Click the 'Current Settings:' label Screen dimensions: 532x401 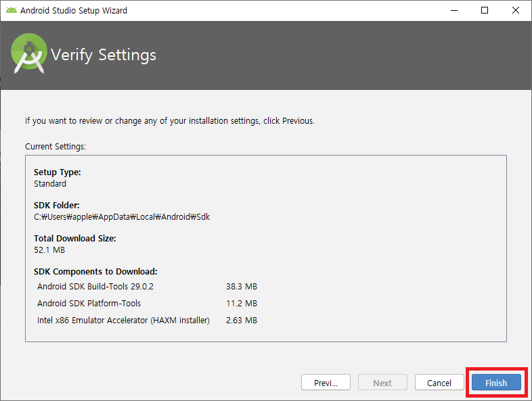[56, 147]
